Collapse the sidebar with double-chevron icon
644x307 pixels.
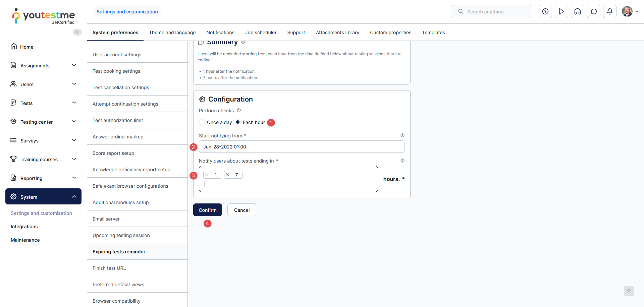click(x=77, y=32)
